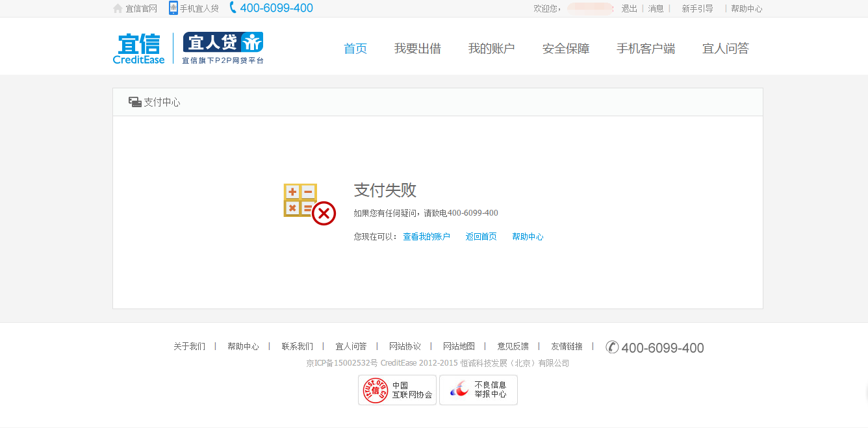Open the 中国互联网协会 trust badge
Viewport: 868px width, 428px height.
tap(397, 390)
